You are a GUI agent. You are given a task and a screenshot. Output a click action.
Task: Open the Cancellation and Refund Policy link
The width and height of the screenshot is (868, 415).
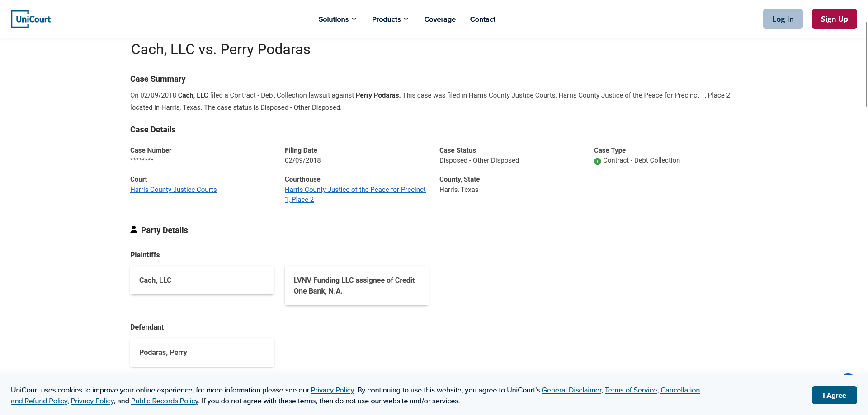tap(680, 390)
